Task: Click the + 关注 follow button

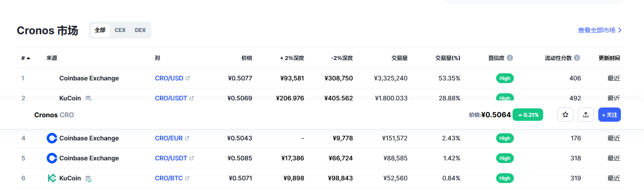Action: click(609, 115)
